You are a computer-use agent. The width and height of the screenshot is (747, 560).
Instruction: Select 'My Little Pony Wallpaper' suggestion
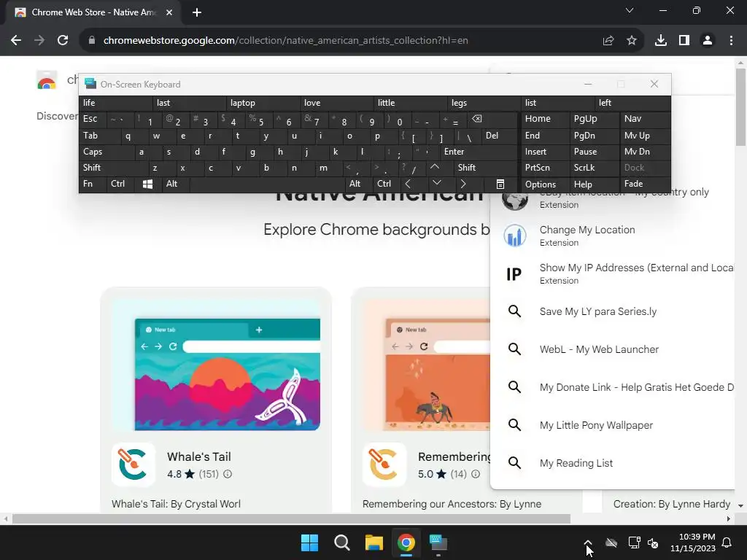[612, 425]
